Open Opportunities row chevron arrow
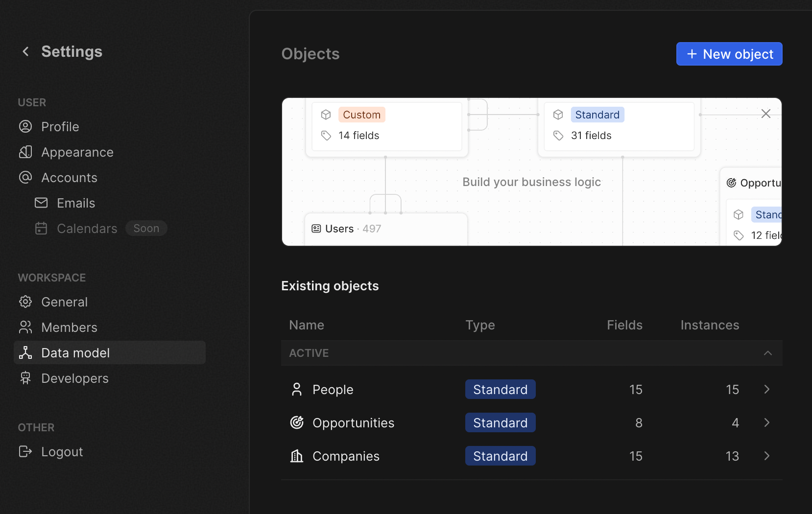 tap(767, 423)
